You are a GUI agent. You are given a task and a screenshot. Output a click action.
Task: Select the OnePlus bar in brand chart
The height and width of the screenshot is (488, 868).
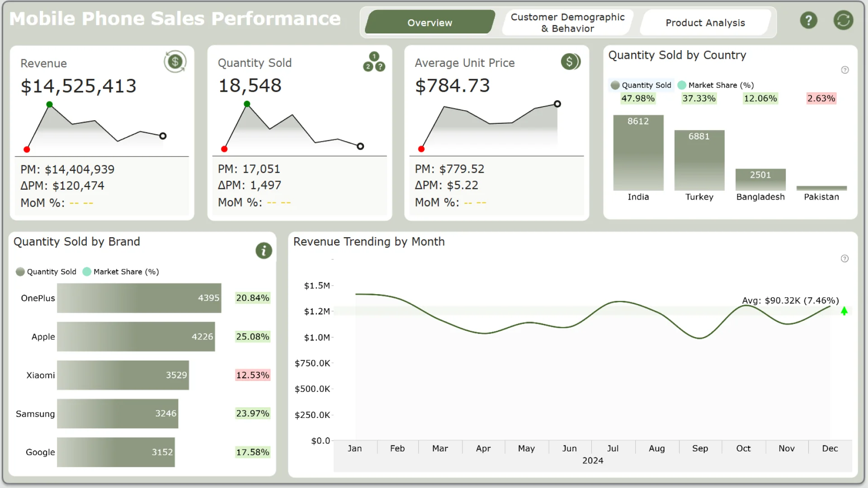pyautogui.click(x=139, y=298)
